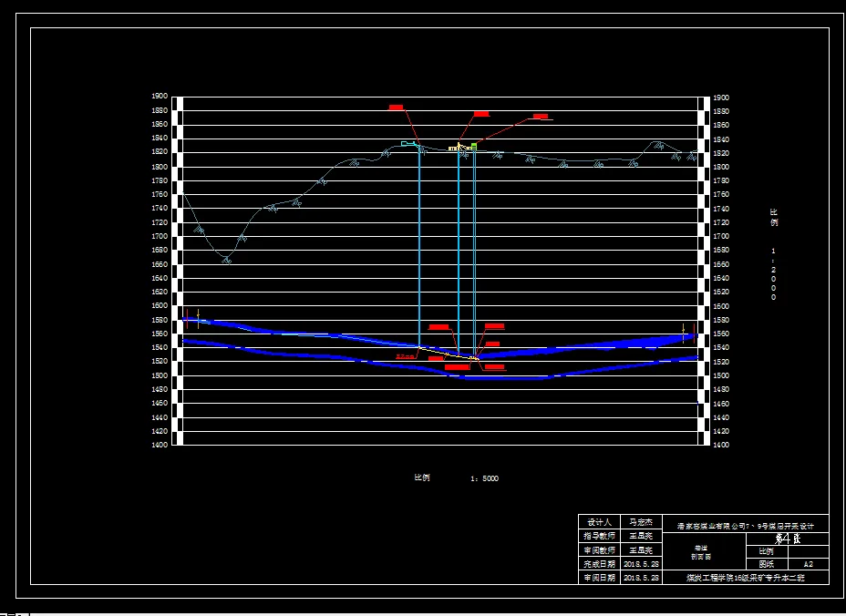Click the 审阅教师 cell in title block
The height and width of the screenshot is (616, 846).
click(x=600, y=550)
